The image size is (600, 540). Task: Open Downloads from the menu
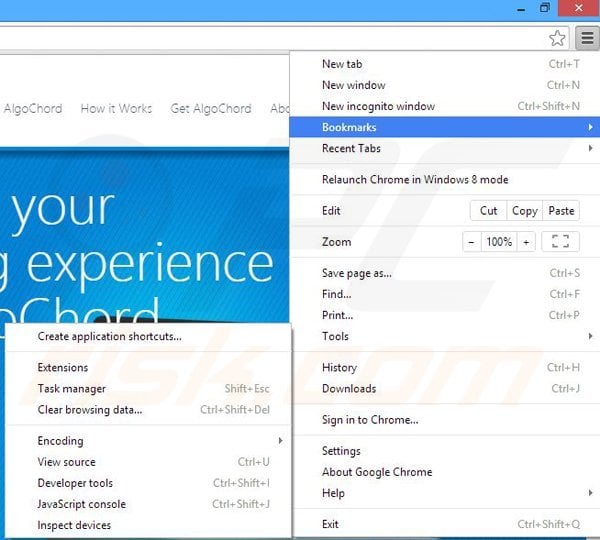[x=445, y=388]
